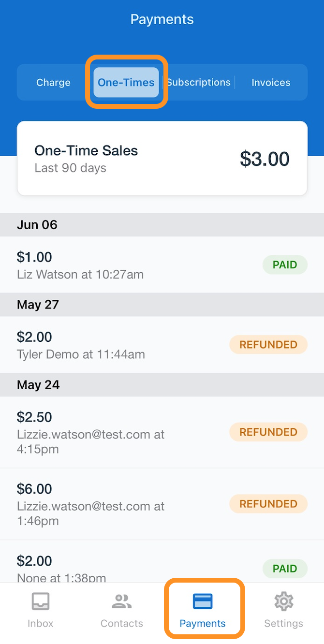
Task: Tap the REFUNDED badge on the $6.00 payment
Action: [268, 504]
